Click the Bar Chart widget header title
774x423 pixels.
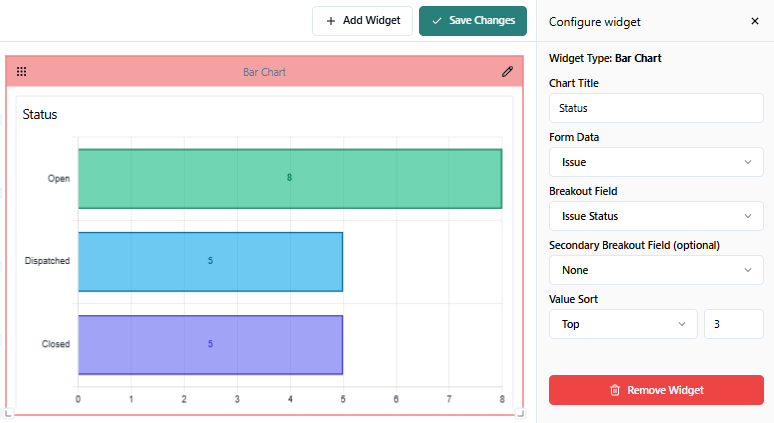[x=264, y=72]
